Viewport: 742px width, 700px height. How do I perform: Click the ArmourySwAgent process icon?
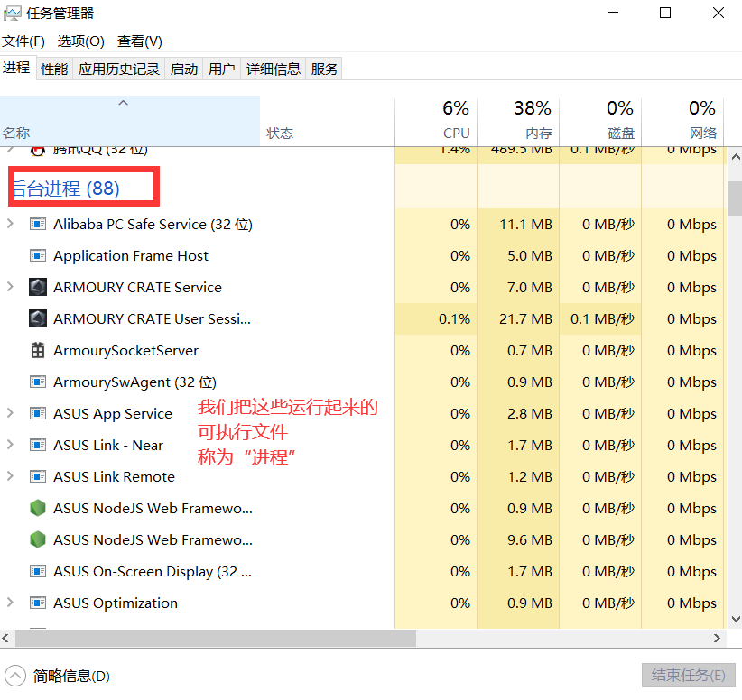(38, 382)
